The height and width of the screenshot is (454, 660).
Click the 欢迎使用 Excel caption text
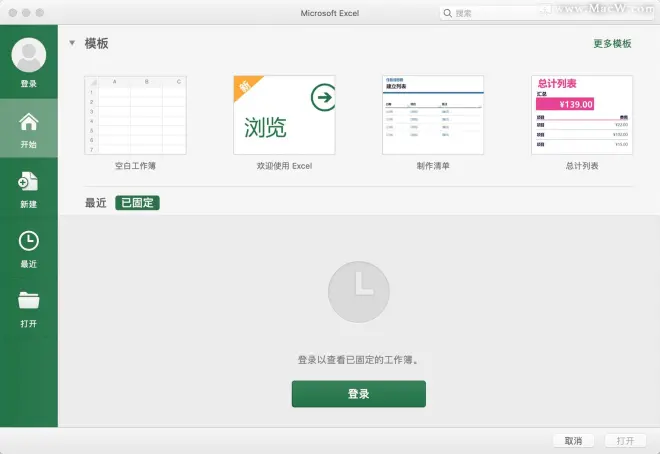(x=284, y=166)
